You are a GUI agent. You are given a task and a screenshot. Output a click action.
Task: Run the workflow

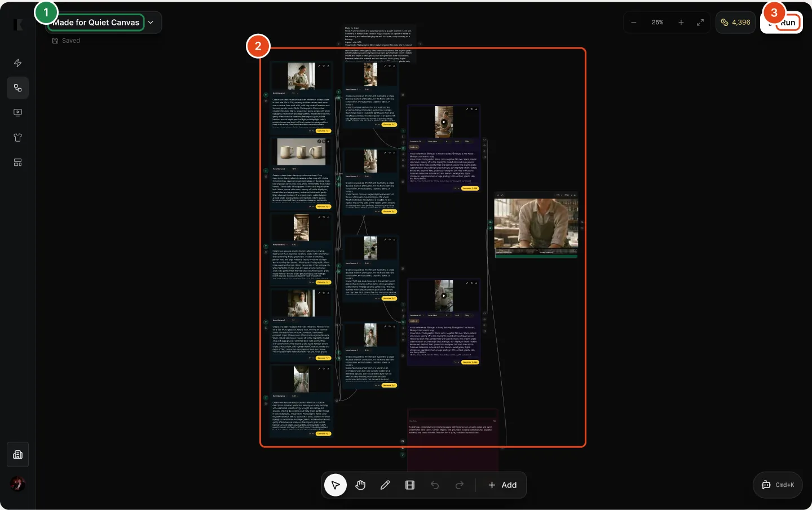783,23
